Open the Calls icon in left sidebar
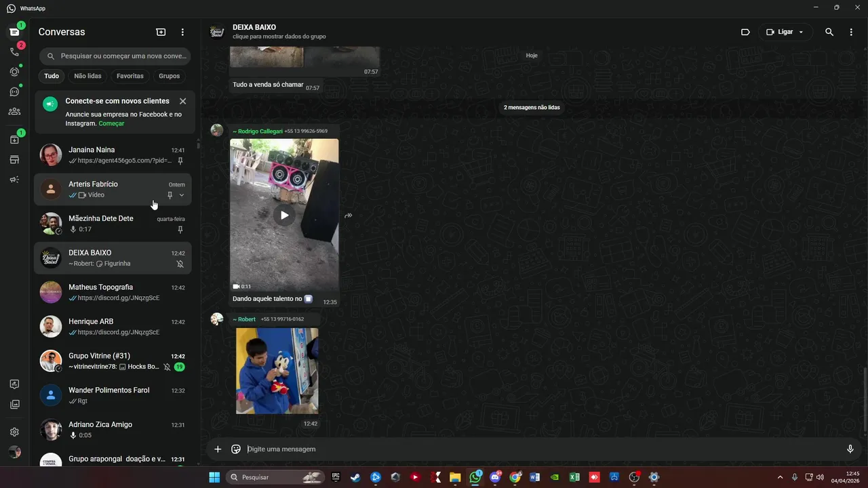This screenshot has width=868, height=488. pos(14,52)
